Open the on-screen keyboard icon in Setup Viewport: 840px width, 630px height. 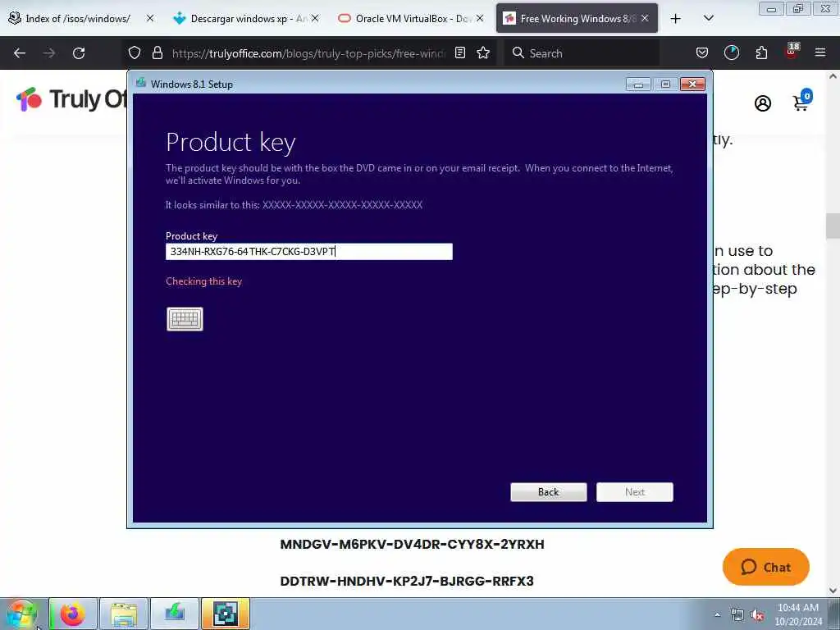185,319
